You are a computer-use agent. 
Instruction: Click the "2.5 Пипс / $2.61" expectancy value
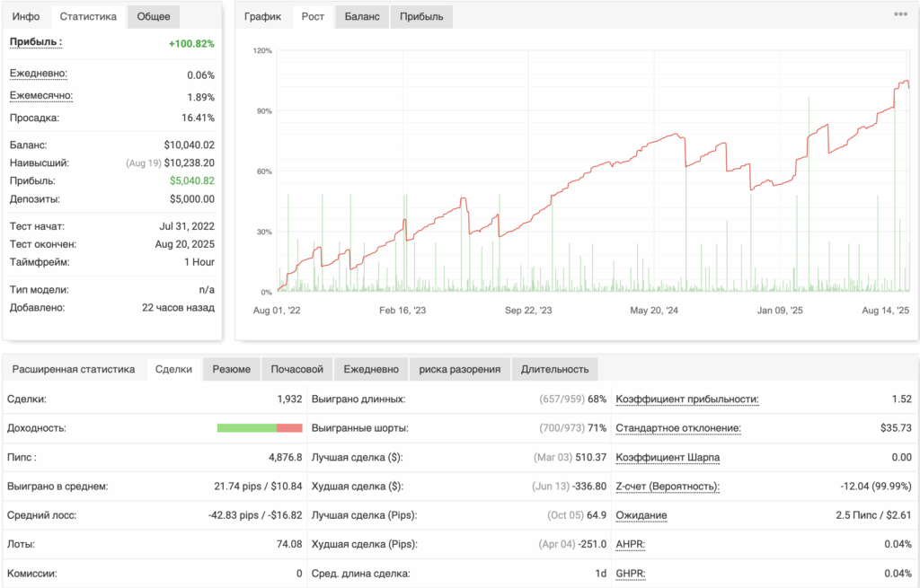click(873, 516)
